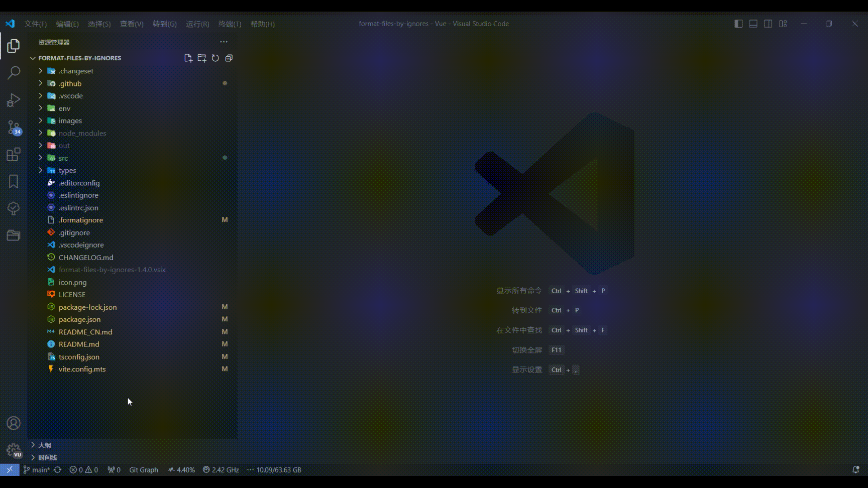Open errors and warnings counter
This screenshot has height=488, width=868.
[x=84, y=470]
